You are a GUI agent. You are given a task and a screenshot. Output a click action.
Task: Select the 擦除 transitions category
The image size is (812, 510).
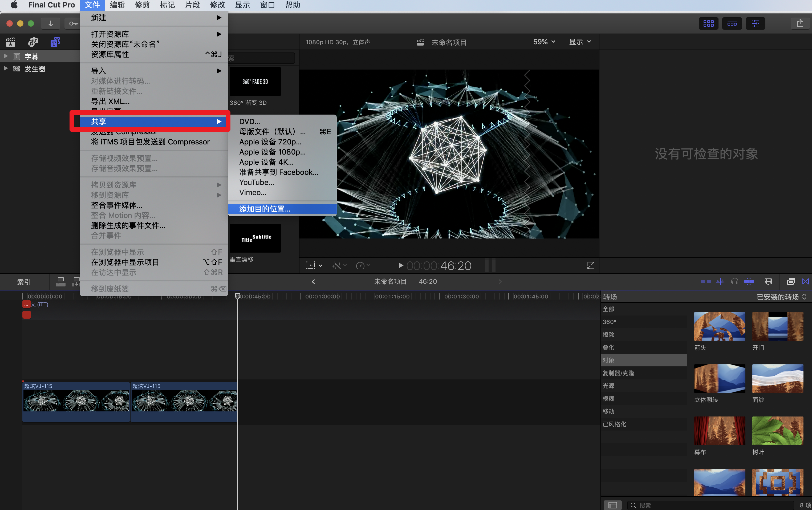(643, 335)
